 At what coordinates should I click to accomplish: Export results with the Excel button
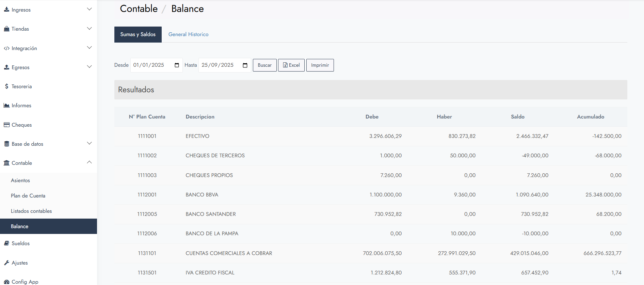pos(291,65)
